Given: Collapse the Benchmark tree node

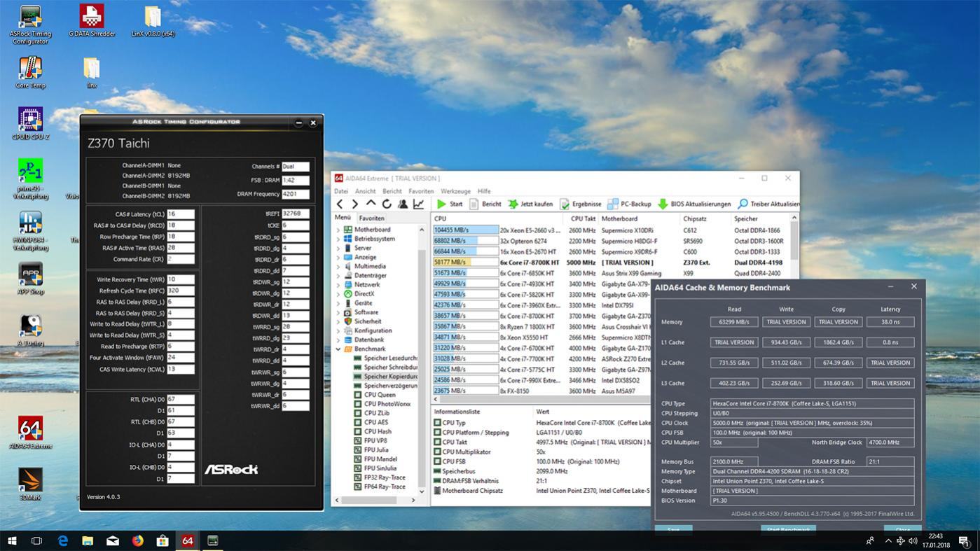Looking at the screenshot, I should 338,349.
